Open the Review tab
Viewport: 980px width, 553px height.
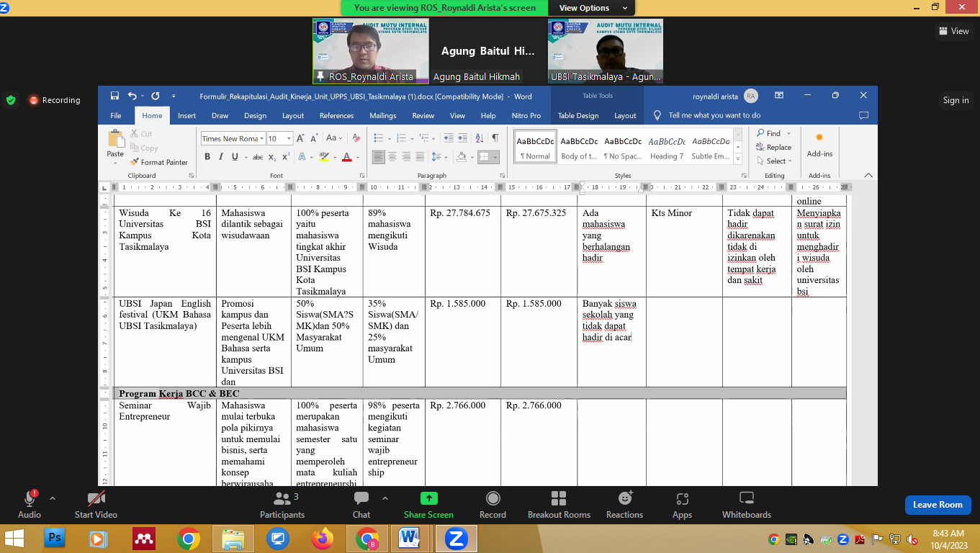pos(423,115)
